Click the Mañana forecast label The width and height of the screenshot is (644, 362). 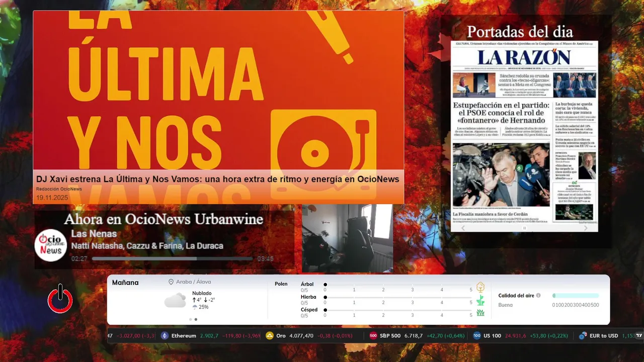coord(125,283)
